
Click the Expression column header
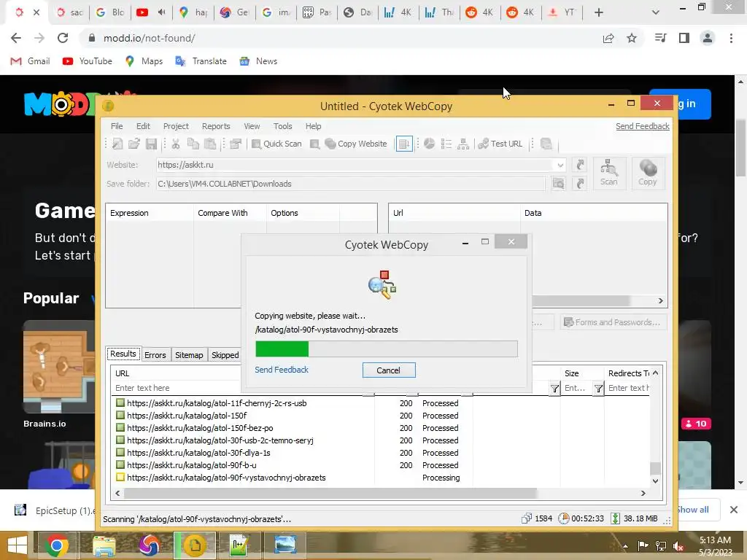click(x=150, y=213)
